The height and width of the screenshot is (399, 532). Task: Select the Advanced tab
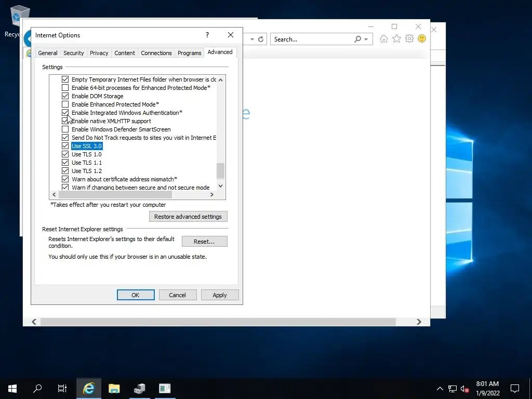click(x=220, y=52)
